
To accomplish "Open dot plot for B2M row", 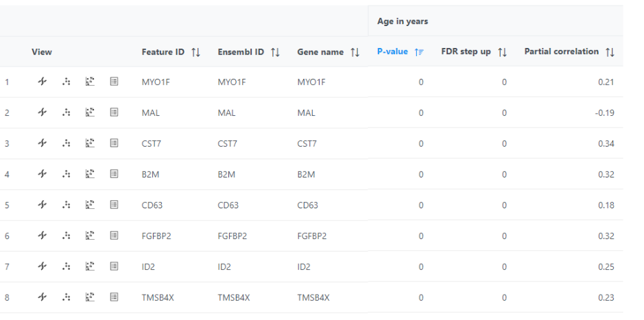I will [x=66, y=174].
